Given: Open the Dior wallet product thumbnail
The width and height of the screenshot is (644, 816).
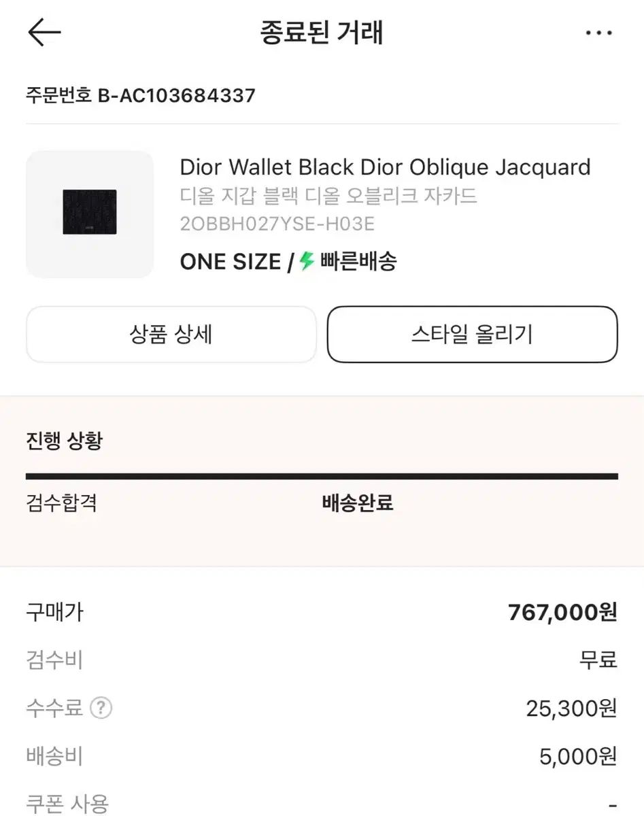Looking at the screenshot, I should point(90,214).
